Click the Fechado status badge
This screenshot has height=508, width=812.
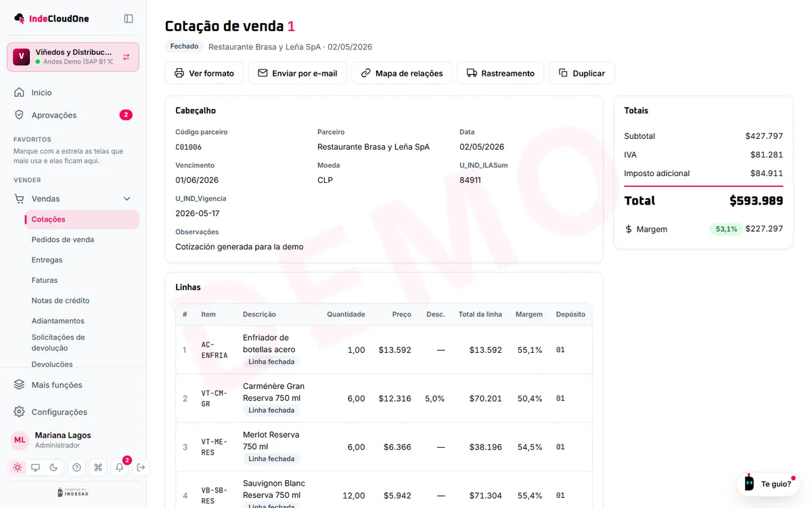(x=184, y=47)
